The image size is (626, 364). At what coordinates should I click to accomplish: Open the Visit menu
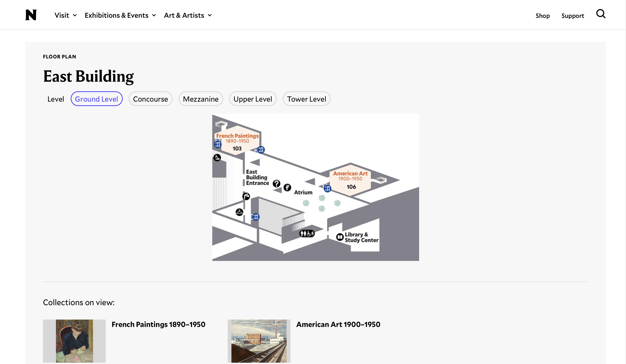click(62, 15)
